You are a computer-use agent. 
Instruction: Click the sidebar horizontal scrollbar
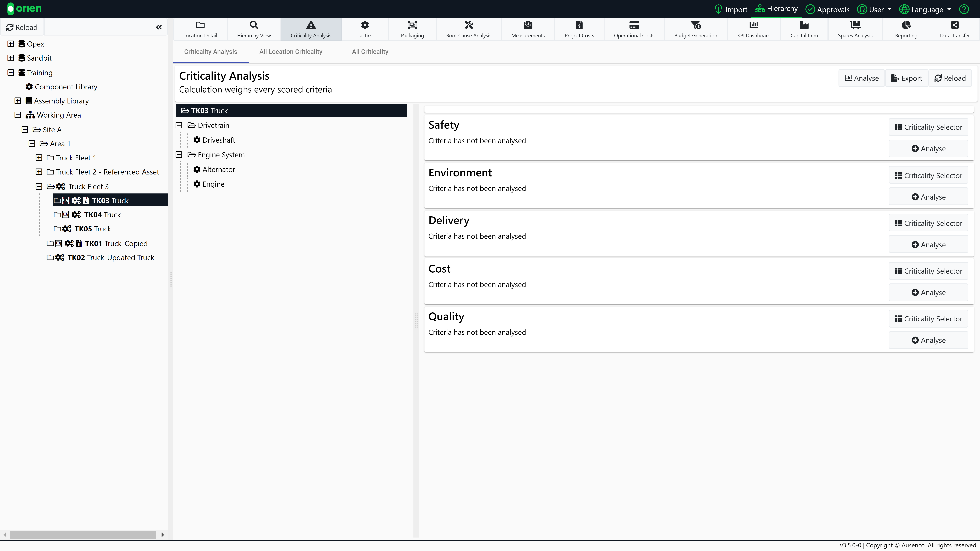coord(83,535)
